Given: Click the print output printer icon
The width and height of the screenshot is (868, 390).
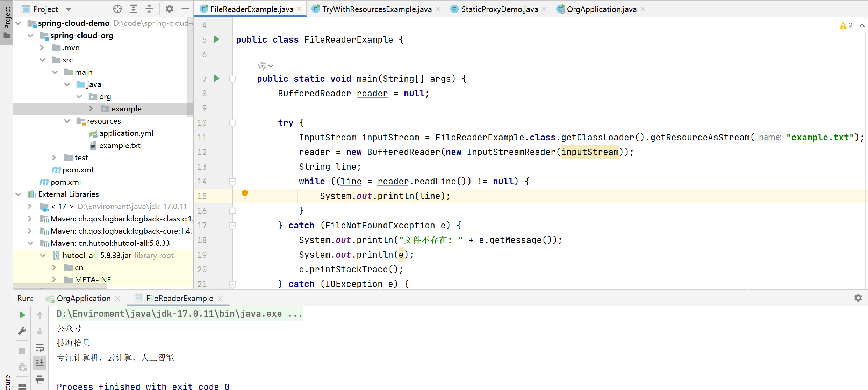Looking at the screenshot, I should pyautogui.click(x=40, y=379).
